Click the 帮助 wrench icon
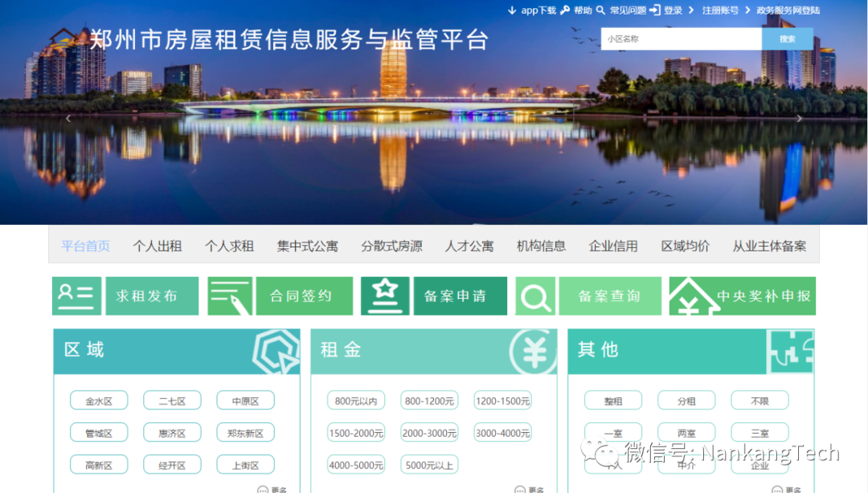The width and height of the screenshot is (868, 493). pyautogui.click(x=565, y=10)
